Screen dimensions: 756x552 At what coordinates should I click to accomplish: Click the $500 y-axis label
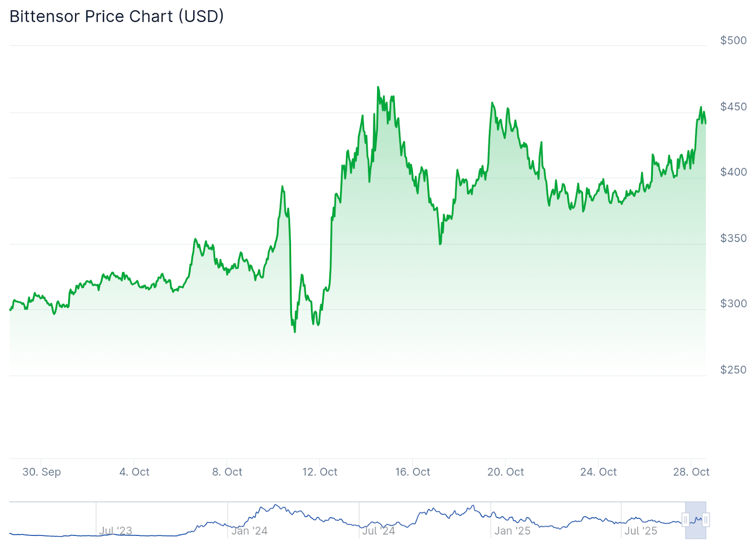(733, 41)
